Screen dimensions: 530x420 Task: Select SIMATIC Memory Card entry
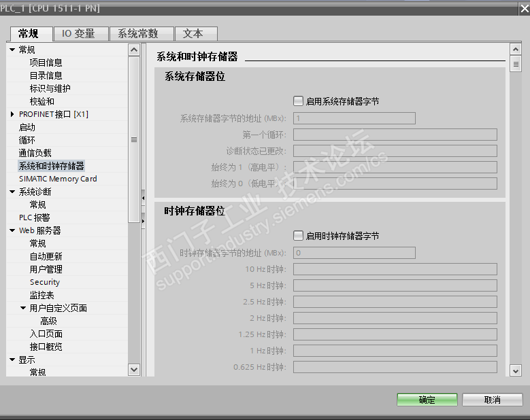pos(58,179)
